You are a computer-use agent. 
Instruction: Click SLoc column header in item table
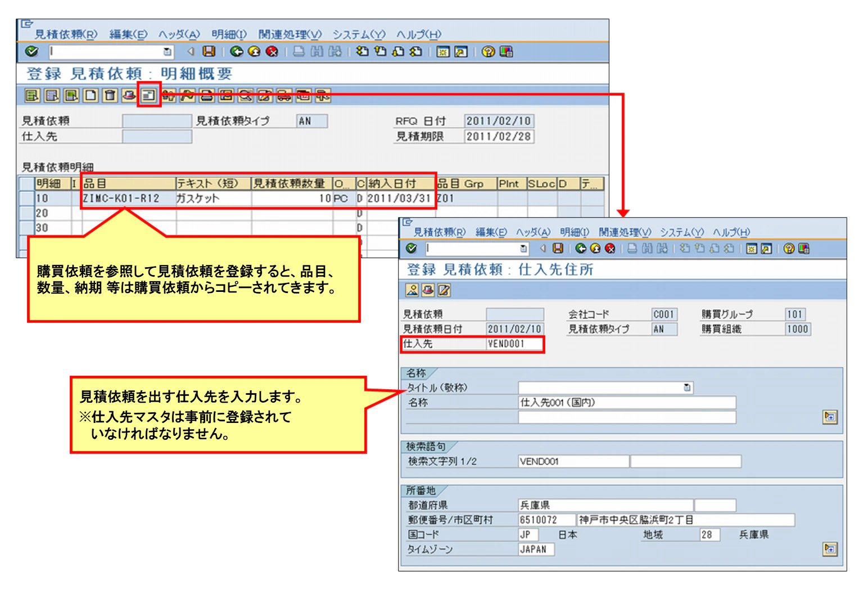pos(541,183)
